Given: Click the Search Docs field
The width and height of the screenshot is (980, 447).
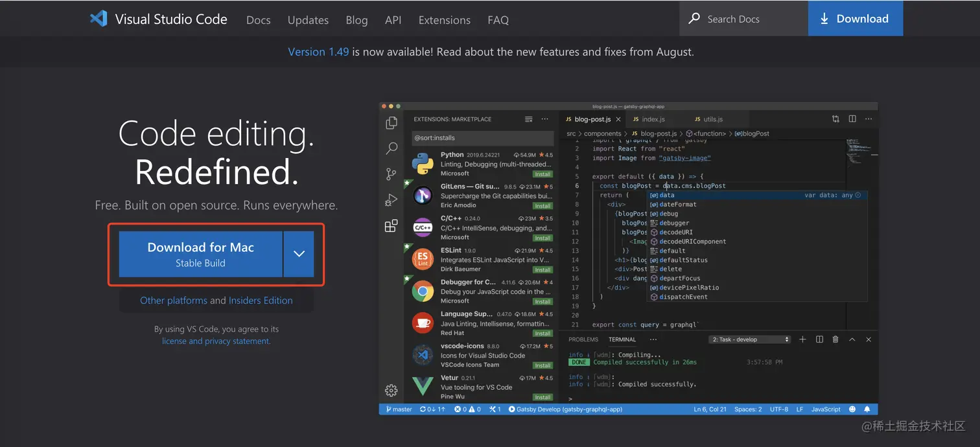Looking at the screenshot, I should (x=743, y=18).
